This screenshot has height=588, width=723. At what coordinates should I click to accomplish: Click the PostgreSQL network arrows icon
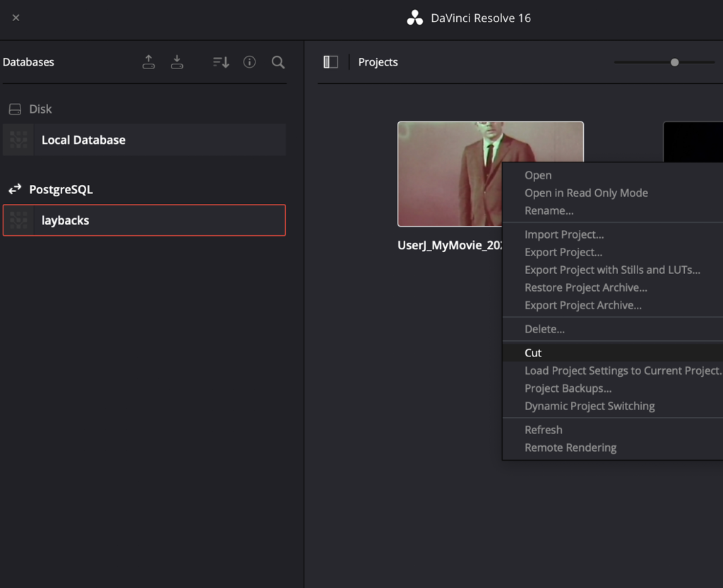tap(15, 189)
